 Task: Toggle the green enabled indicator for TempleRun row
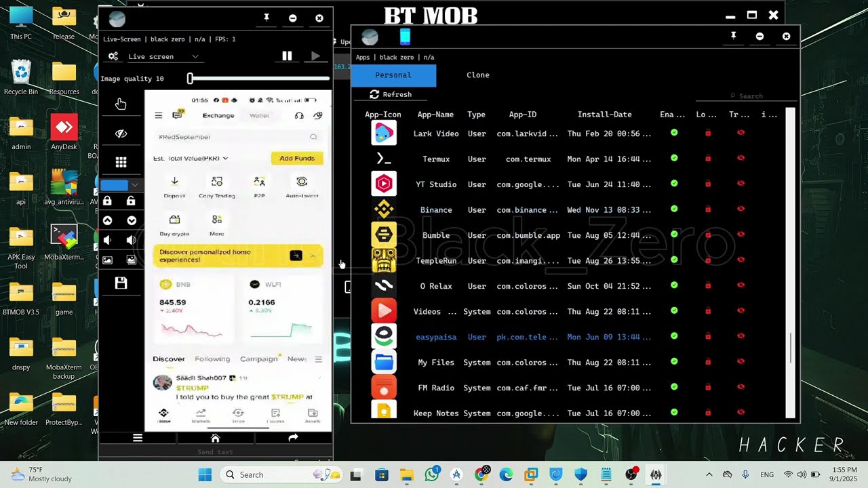pos(674,260)
